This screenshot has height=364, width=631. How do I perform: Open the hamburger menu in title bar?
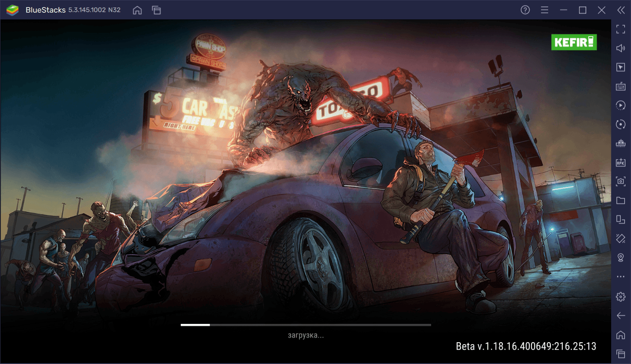[545, 10]
